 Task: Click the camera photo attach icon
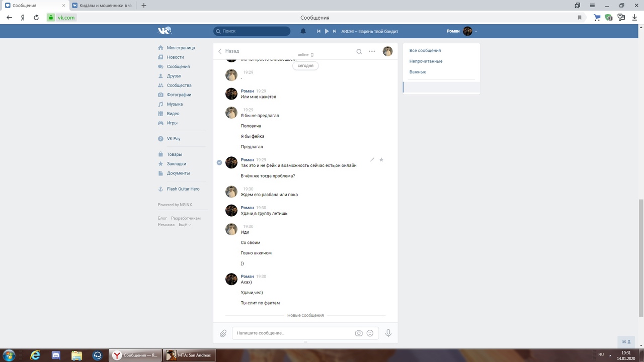click(359, 333)
